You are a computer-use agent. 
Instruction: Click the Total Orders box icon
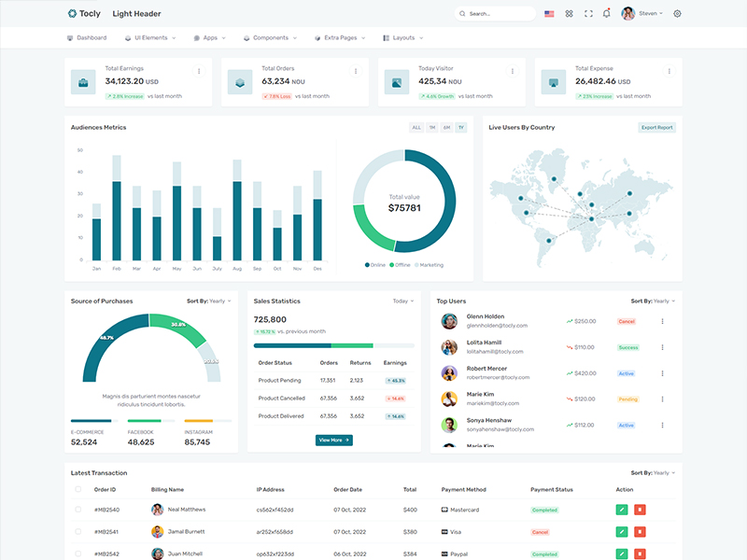click(240, 82)
